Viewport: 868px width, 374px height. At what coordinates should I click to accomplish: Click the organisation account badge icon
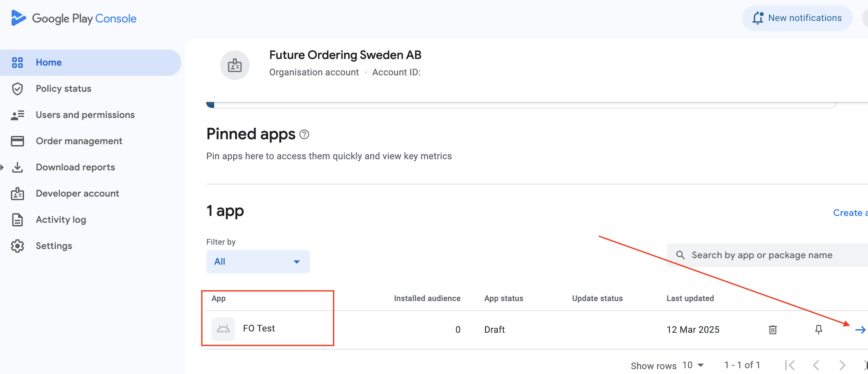pos(235,65)
